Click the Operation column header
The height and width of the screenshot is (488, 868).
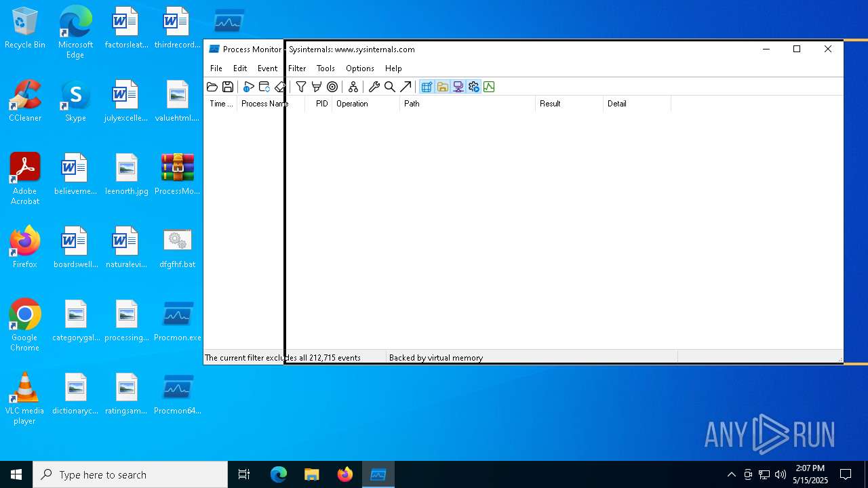366,104
